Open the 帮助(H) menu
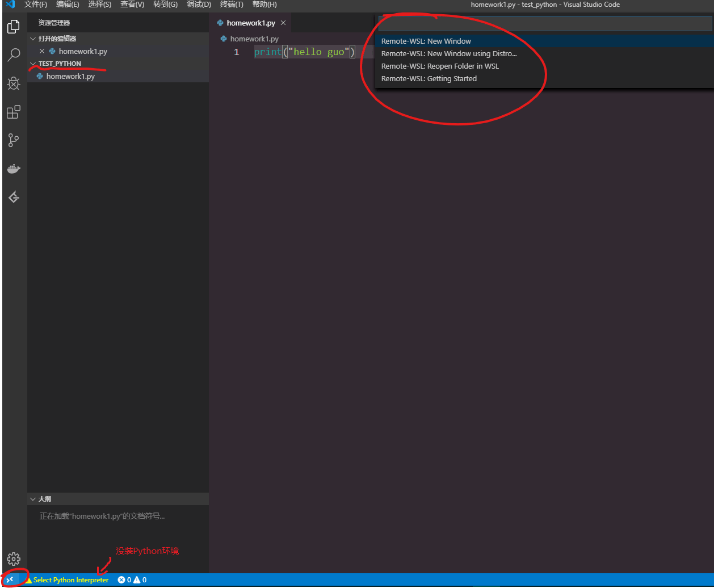This screenshot has height=588, width=714. [x=264, y=5]
